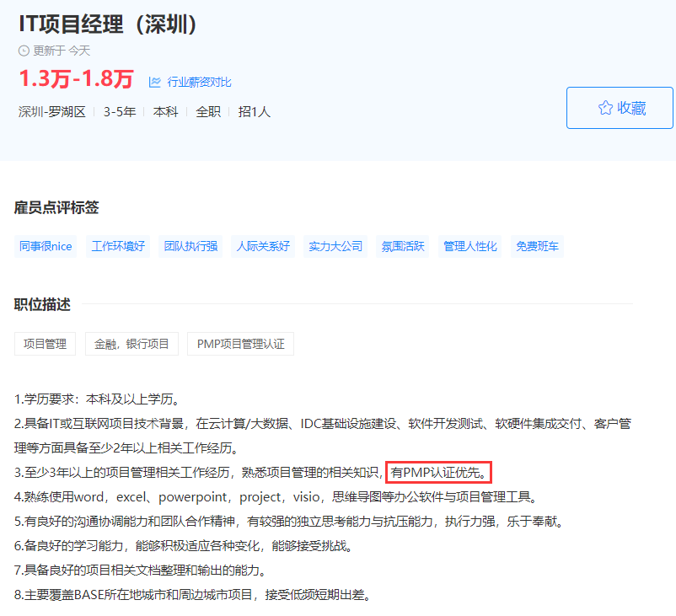
Task: Select the 氛围活跃 review tag
Action: coord(402,246)
